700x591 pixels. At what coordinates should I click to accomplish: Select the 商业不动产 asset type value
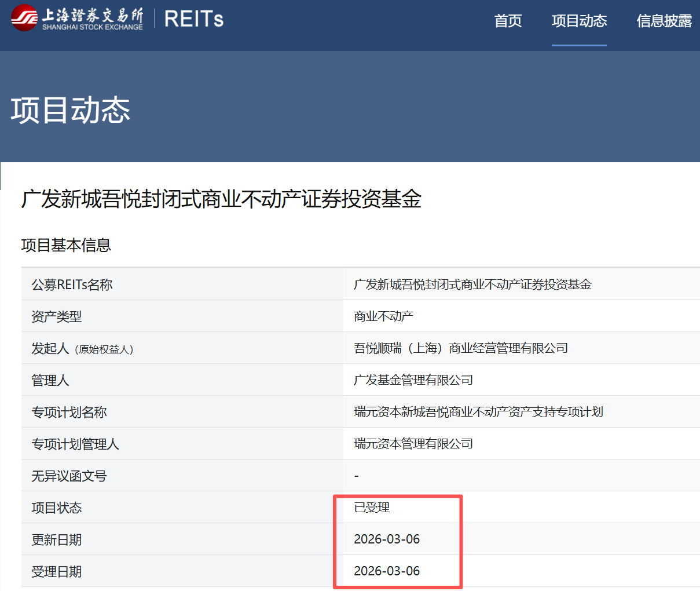(383, 316)
